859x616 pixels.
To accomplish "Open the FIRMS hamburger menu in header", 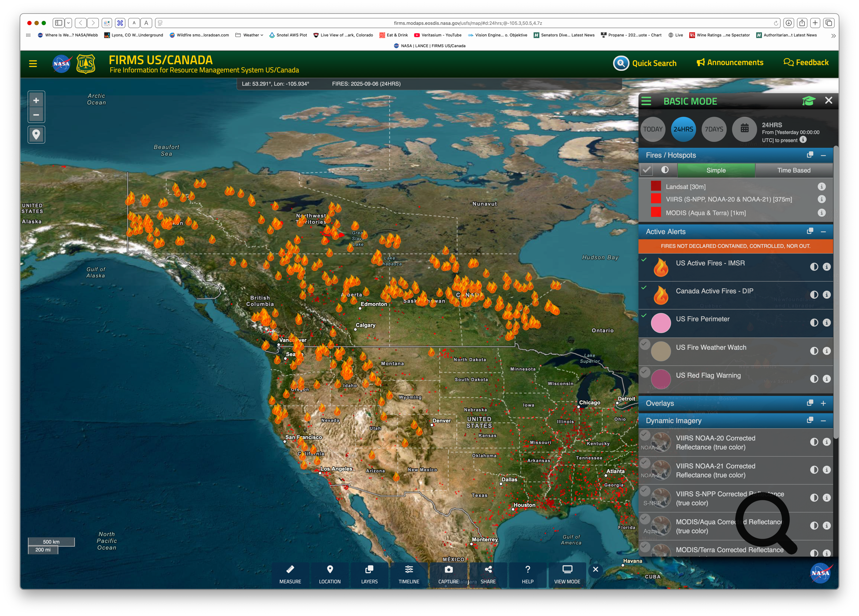I will tap(33, 64).
